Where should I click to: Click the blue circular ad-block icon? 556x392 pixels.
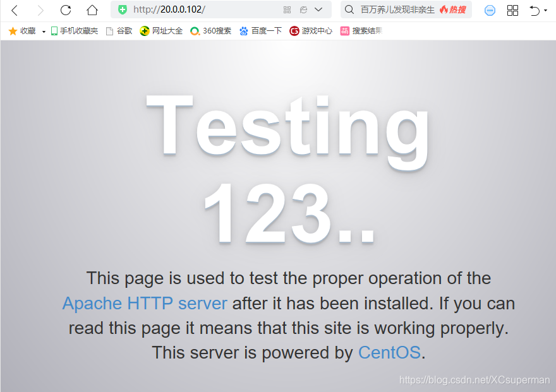coord(490,10)
